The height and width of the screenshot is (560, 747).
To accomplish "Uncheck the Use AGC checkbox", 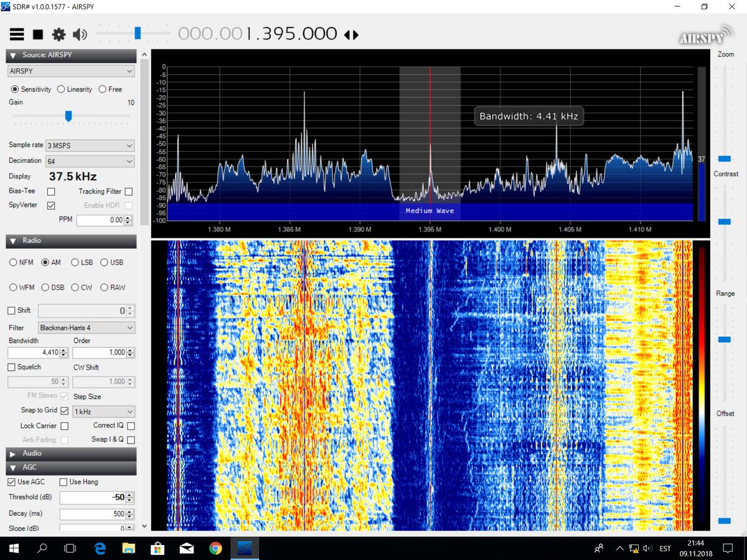I will coord(11,482).
